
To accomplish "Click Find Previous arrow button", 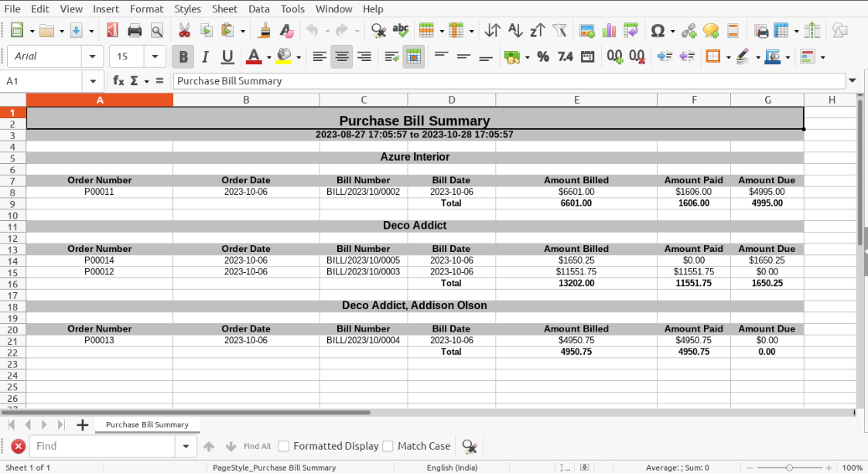I will (x=209, y=446).
